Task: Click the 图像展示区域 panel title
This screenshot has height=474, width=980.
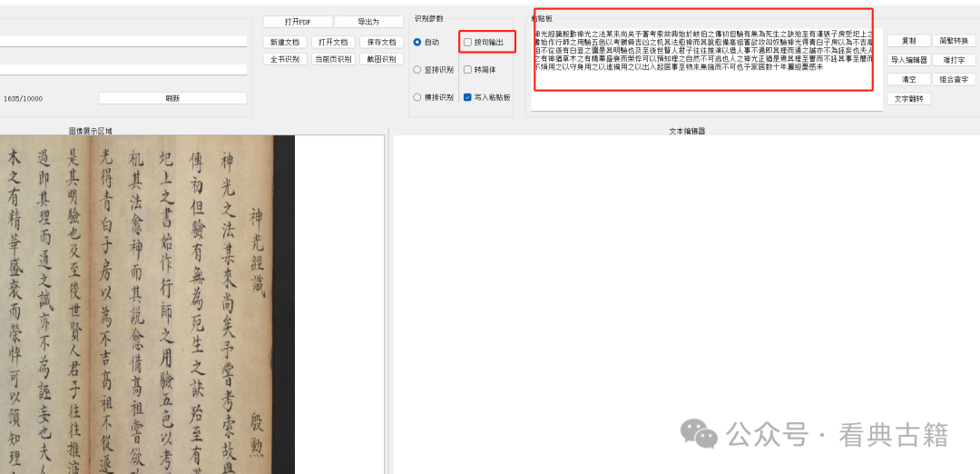Action: click(91, 131)
